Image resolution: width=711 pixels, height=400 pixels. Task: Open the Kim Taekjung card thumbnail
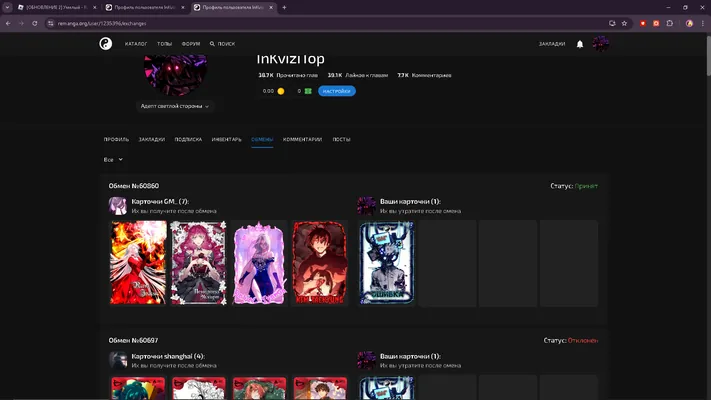[x=320, y=263]
